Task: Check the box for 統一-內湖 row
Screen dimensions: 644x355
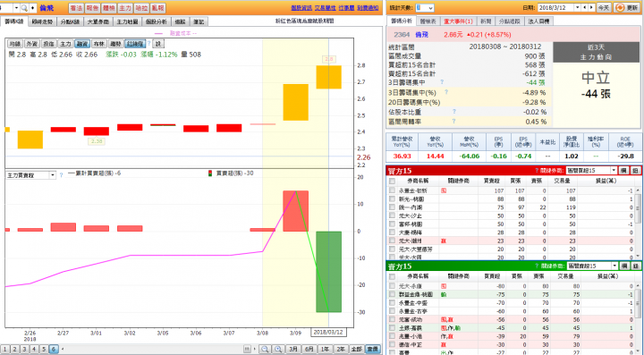Action: point(392,207)
